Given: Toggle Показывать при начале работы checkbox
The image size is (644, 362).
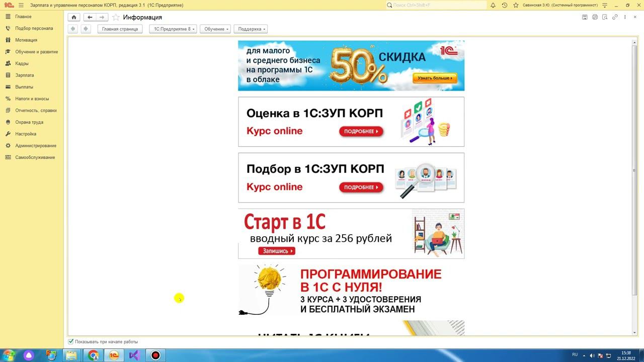Looking at the screenshot, I should click(71, 341).
